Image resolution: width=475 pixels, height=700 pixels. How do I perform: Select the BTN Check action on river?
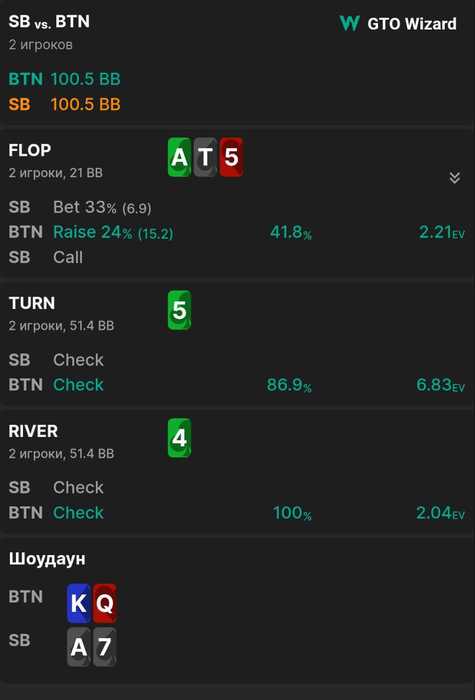pos(78,512)
